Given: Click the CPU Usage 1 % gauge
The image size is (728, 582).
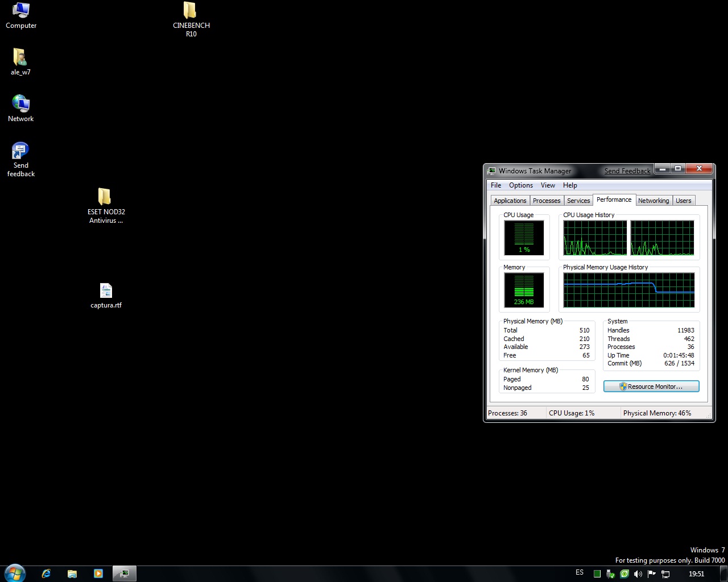Looking at the screenshot, I should point(524,238).
